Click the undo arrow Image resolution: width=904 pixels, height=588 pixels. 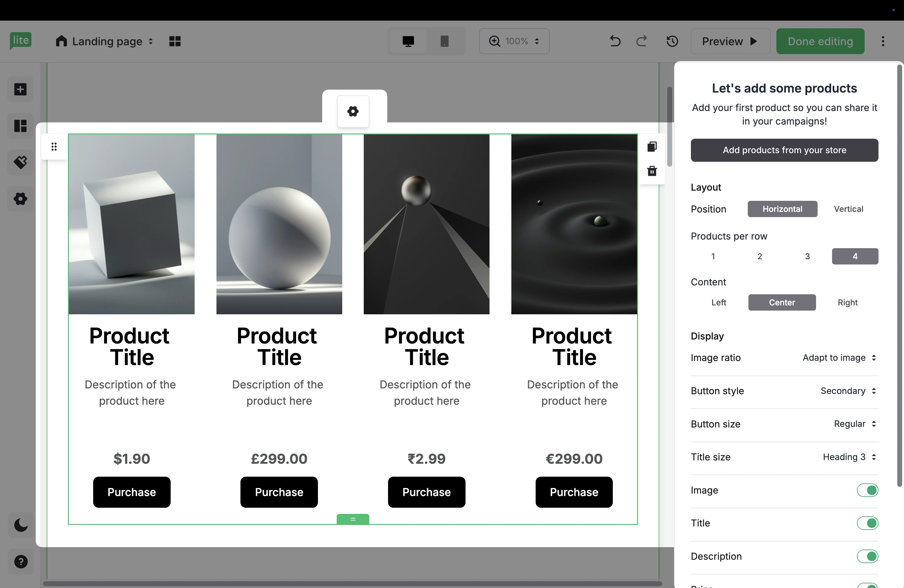coord(615,41)
